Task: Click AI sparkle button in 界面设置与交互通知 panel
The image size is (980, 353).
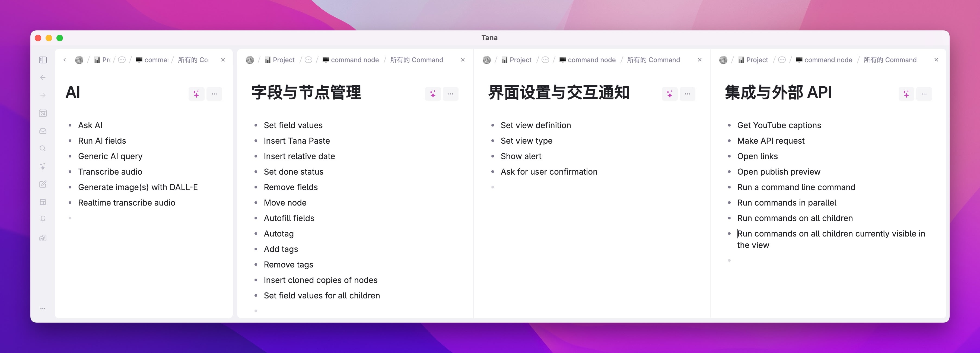Action: coord(670,94)
